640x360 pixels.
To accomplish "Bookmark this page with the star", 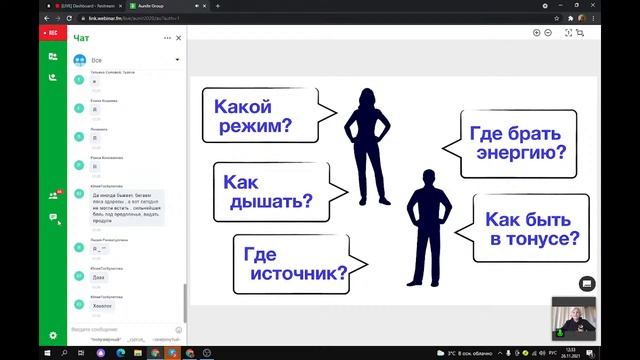I will click(556, 18).
